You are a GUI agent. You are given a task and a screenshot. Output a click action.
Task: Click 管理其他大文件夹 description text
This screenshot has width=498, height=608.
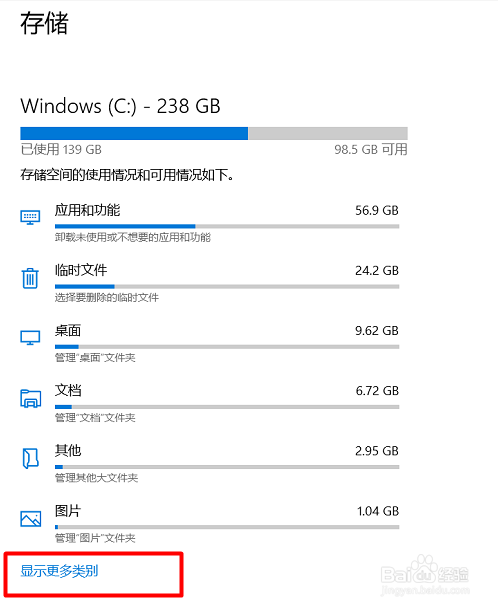click(x=96, y=478)
